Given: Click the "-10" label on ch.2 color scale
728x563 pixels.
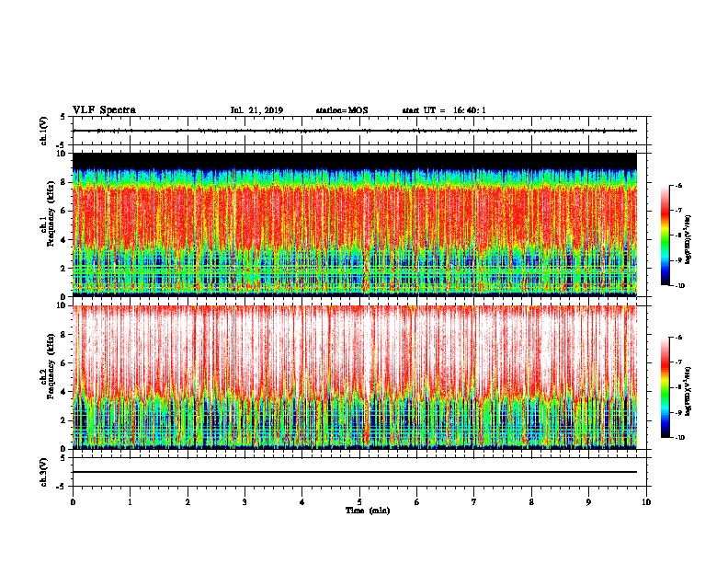Looking at the screenshot, I should coord(680,438).
